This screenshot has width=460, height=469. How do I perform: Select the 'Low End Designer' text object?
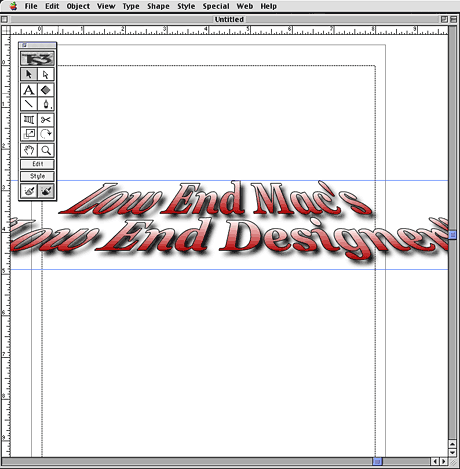pos(229,240)
